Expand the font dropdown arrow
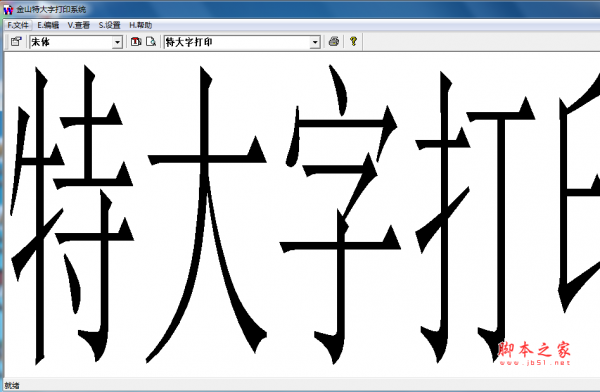600x392 pixels. (x=117, y=42)
